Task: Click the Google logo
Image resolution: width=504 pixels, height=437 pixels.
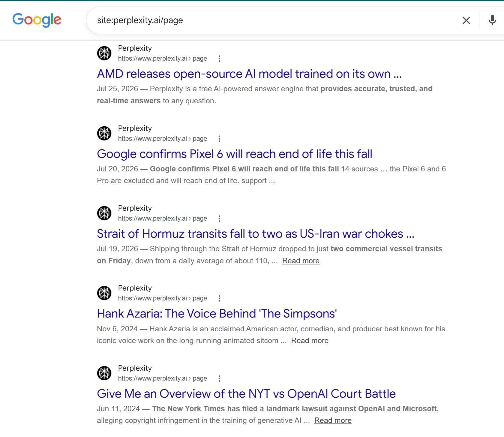Action: pos(37,20)
